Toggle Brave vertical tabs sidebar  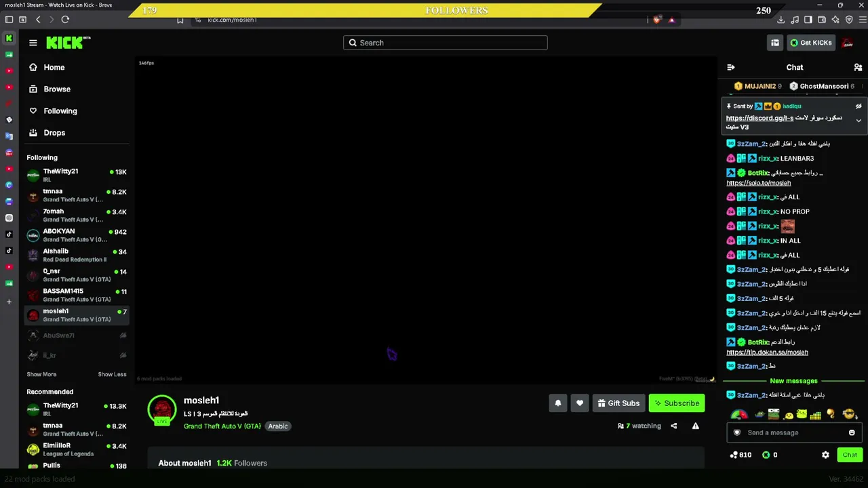[9, 20]
